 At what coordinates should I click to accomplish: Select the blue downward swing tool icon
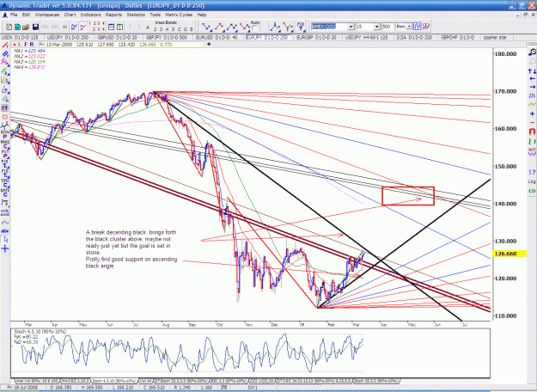coord(206,27)
